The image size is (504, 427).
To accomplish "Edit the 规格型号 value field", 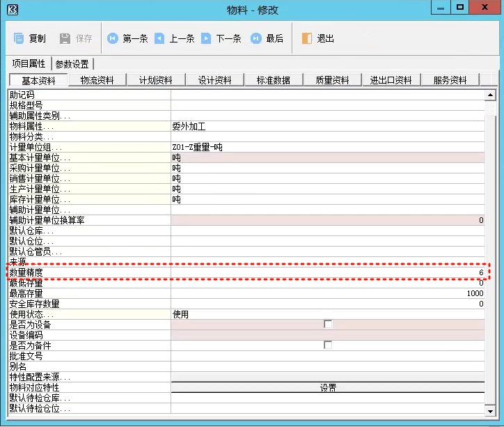I will [x=328, y=105].
